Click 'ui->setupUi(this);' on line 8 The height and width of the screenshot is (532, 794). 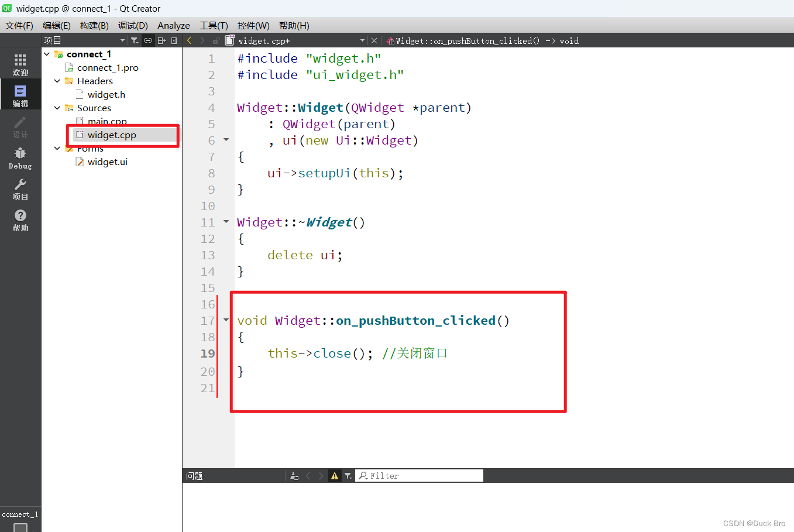335,173
